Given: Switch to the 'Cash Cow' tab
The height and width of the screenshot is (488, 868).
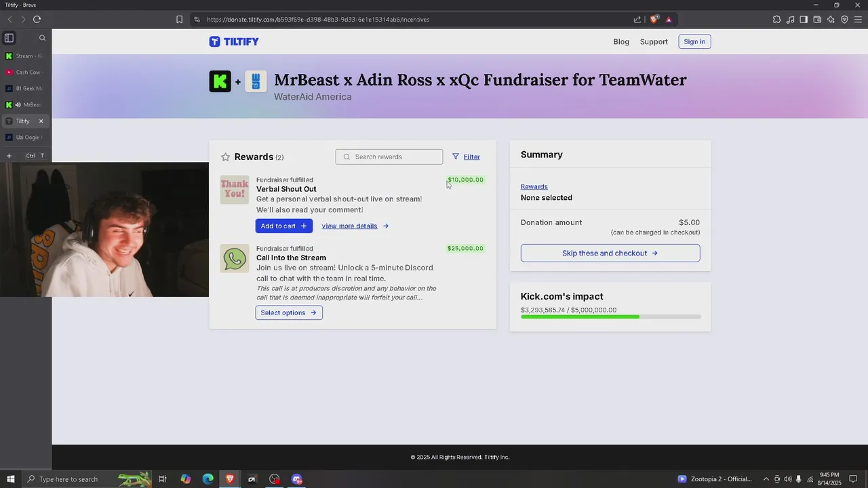Looking at the screenshot, I should click(26, 73).
